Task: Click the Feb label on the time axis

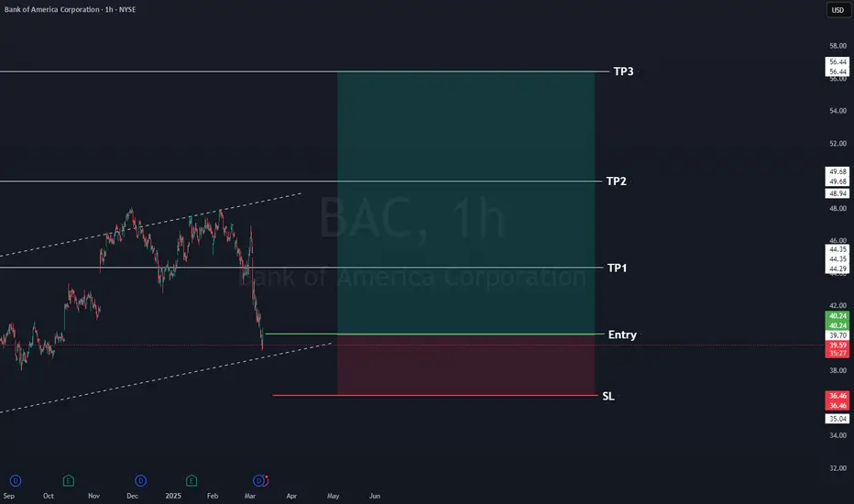Action: click(x=213, y=496)
